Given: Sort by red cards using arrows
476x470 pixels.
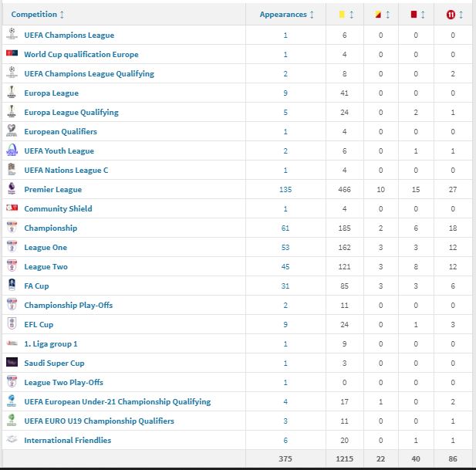Looking at the screenshot, I should coord(424,15).
